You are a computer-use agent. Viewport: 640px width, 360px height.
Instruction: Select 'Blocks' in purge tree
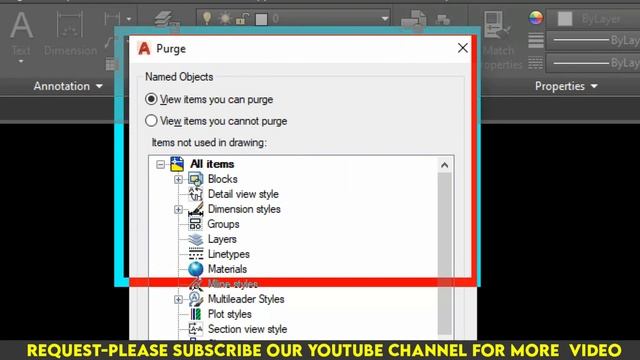222,179
